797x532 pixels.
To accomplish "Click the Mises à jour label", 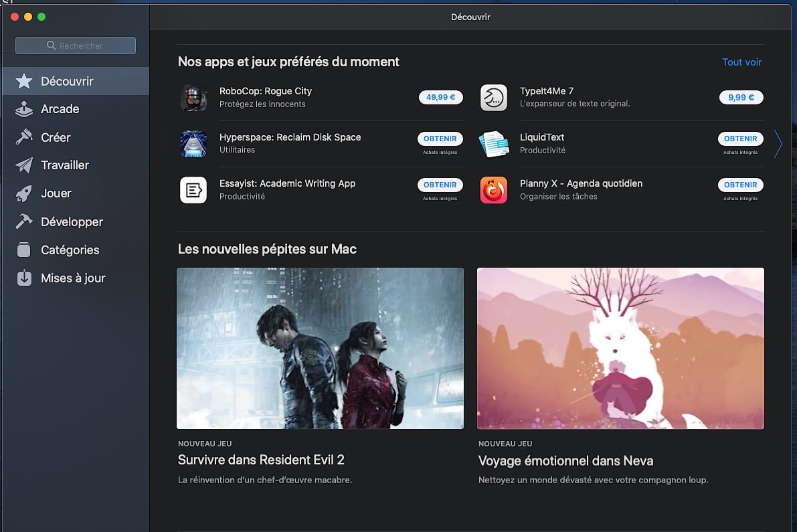I will point(73,278).
